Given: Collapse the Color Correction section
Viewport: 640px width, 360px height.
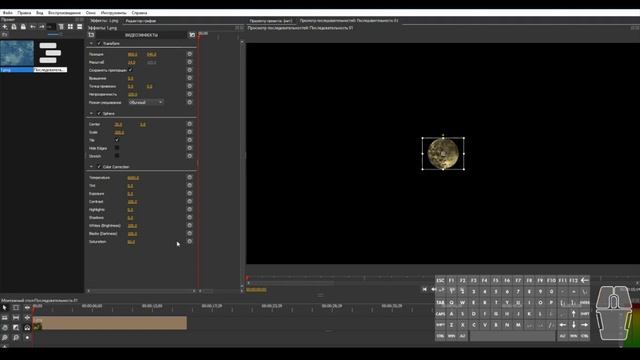Looking at the screenshot, I should pos(91,167).
